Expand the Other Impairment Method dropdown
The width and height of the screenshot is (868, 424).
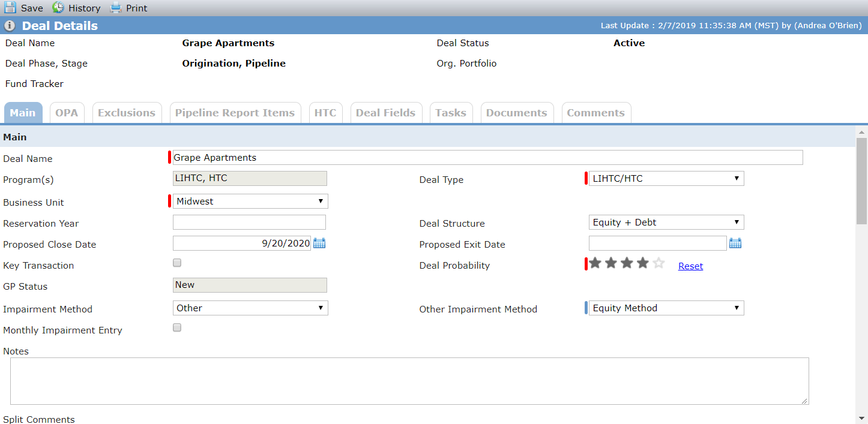click(x=666, y=308)
